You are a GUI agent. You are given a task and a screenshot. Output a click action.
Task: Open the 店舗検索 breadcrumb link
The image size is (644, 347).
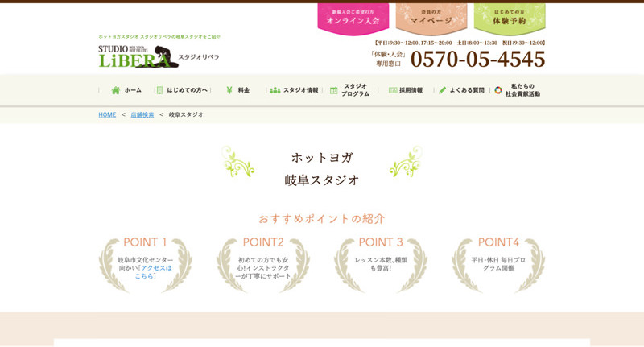(x=142, y=114)
